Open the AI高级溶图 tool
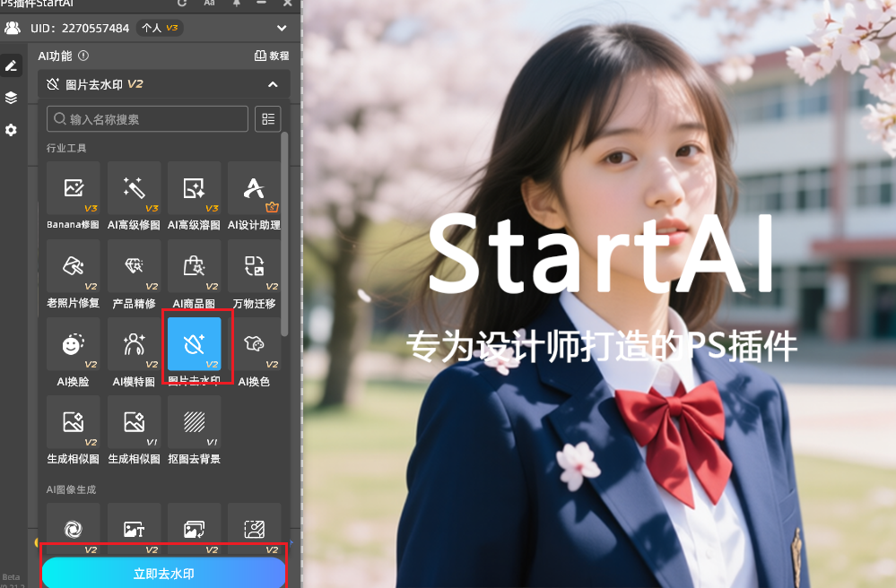 (x=194, y=189)
